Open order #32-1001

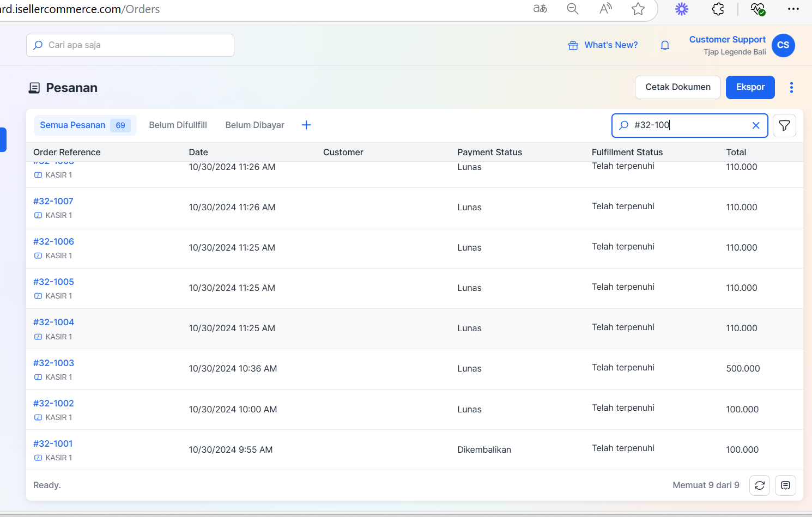53,443
